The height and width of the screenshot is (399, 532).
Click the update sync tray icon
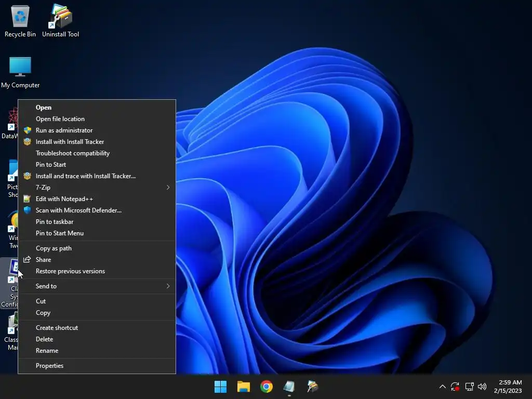pyautogui.click(x=455, y=387)
